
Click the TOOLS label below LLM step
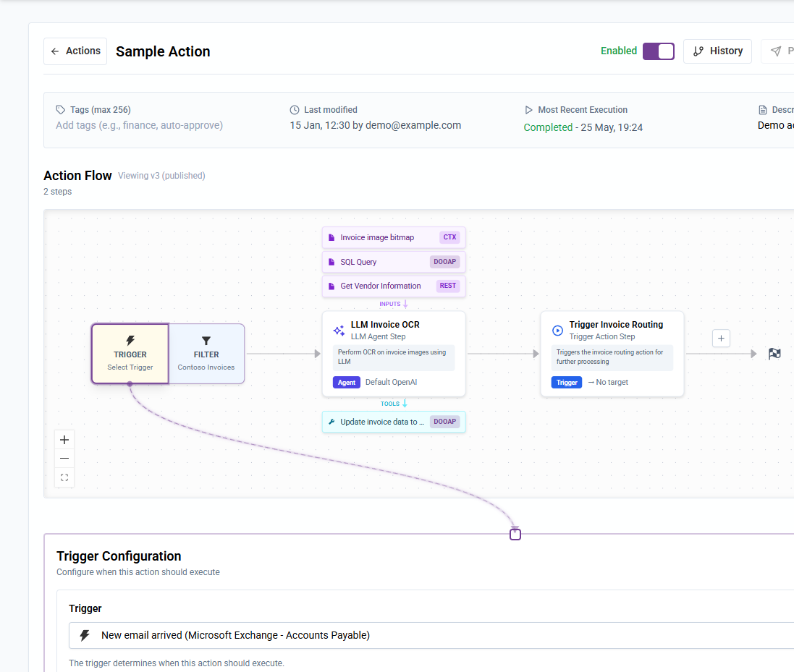(390, 404)
